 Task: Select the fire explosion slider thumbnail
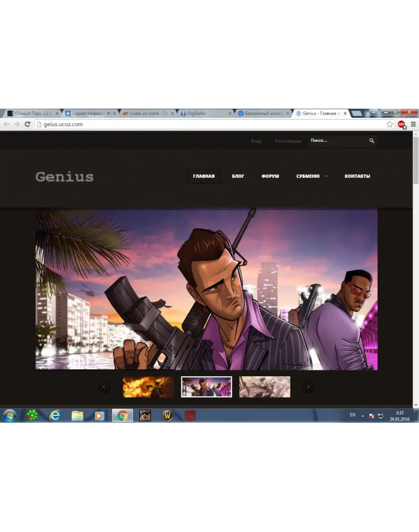(148, 387)
